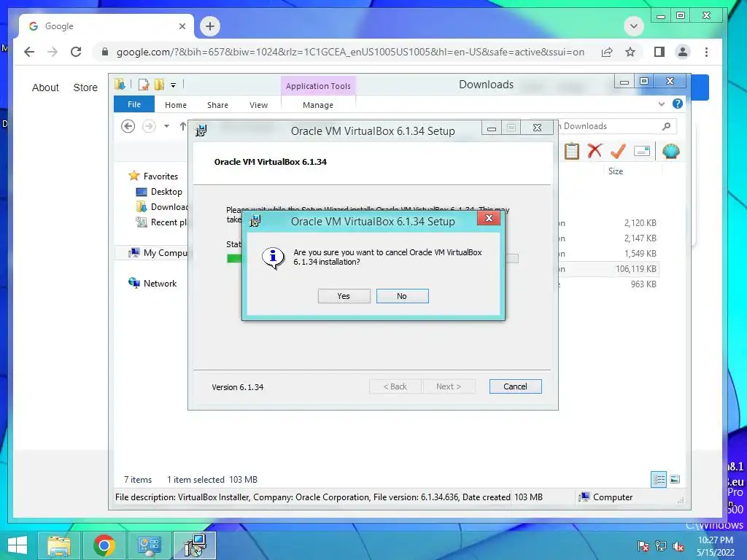Click the red X Delete icon in the Explorer toolbar
747x560 pixels.
coord(595,151)
